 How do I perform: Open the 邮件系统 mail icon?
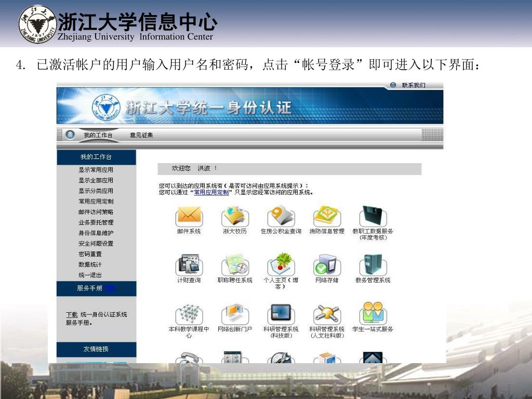pyautogui.click(x=189, y=217)
